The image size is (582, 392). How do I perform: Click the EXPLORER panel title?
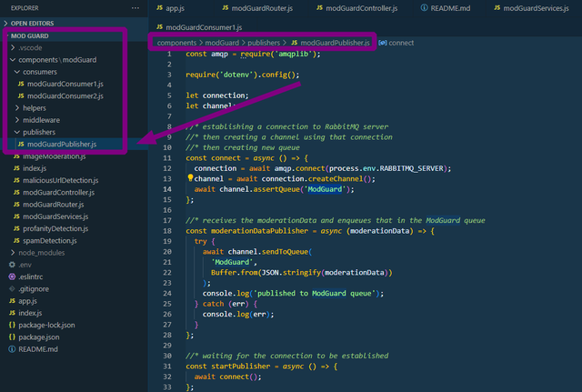click(x=25, y=8)
